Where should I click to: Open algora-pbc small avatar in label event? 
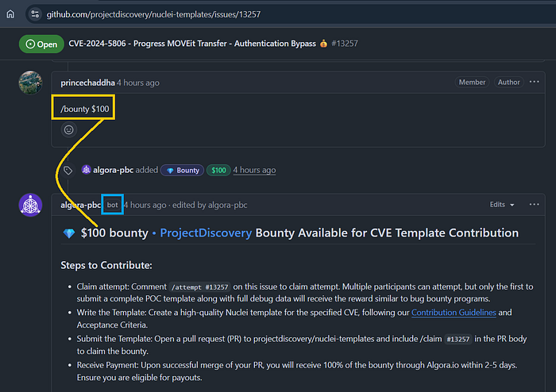coord(86,170)
